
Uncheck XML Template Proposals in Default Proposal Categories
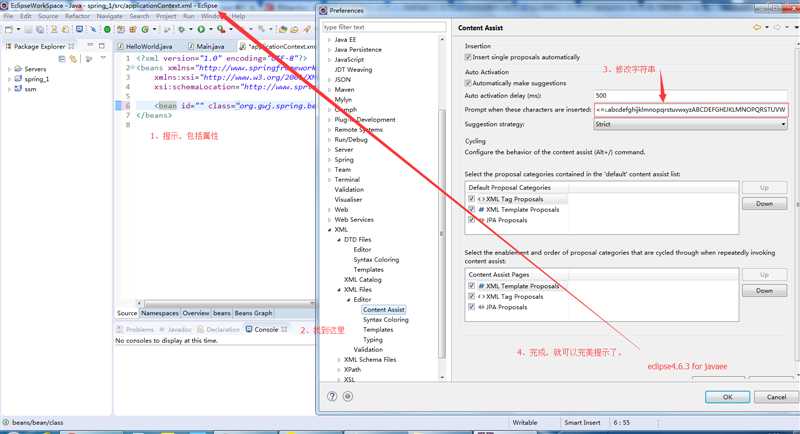point(471,210)
